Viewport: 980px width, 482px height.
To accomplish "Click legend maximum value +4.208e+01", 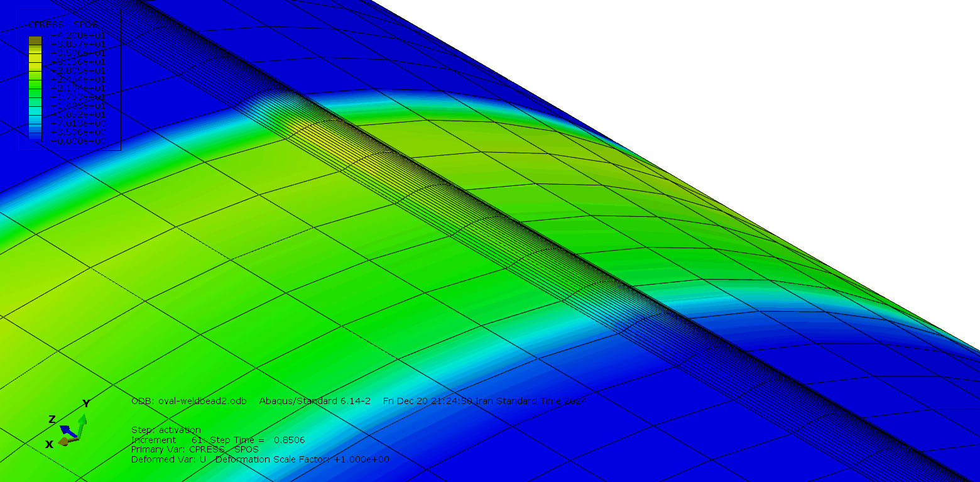I will coord(78,35).
